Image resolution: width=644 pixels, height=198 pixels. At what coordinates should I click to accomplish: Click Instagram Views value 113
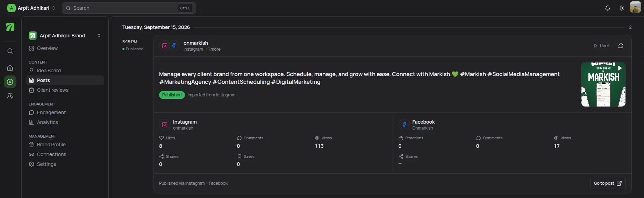pos(319,146)
